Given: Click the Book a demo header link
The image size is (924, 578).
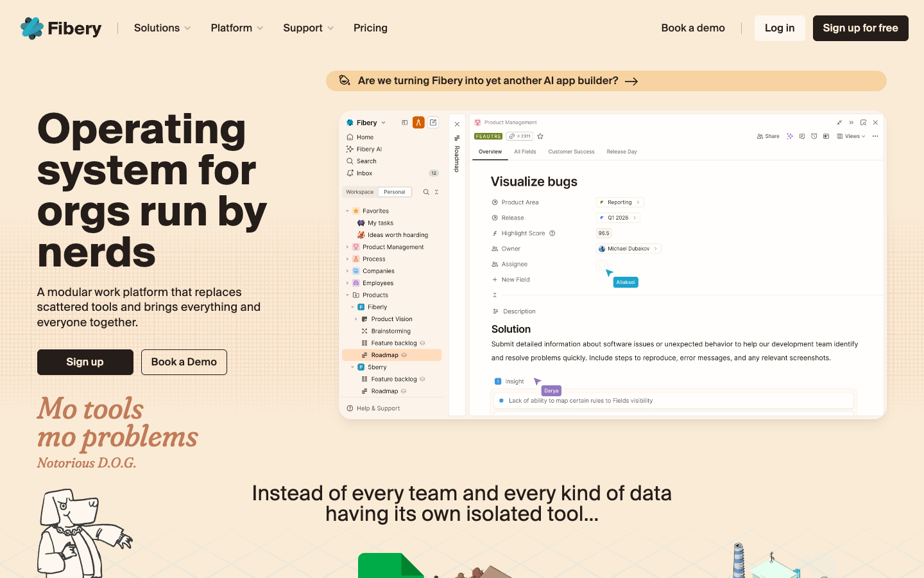Looking at the screenshot, I should [693, 28].
